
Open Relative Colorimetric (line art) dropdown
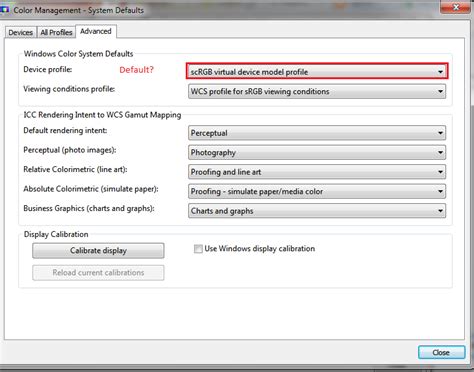317,172
